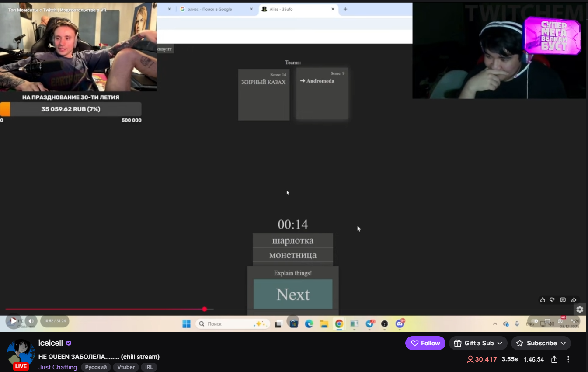Switch to Chrome in the taskbar
Screen dimensions: 588x372
pyautogui.click(x=339, y=324)
